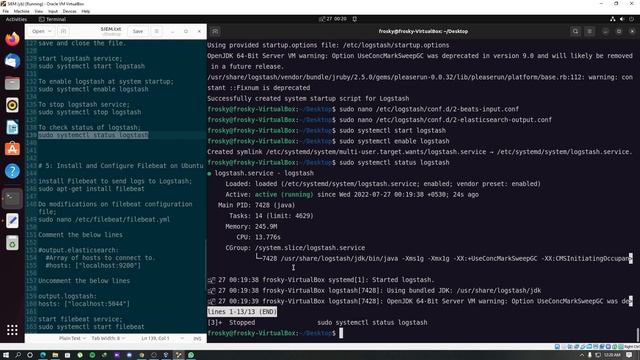Switch to Terminal via dock icon
The image size is (640, 360).
[12, 198]
